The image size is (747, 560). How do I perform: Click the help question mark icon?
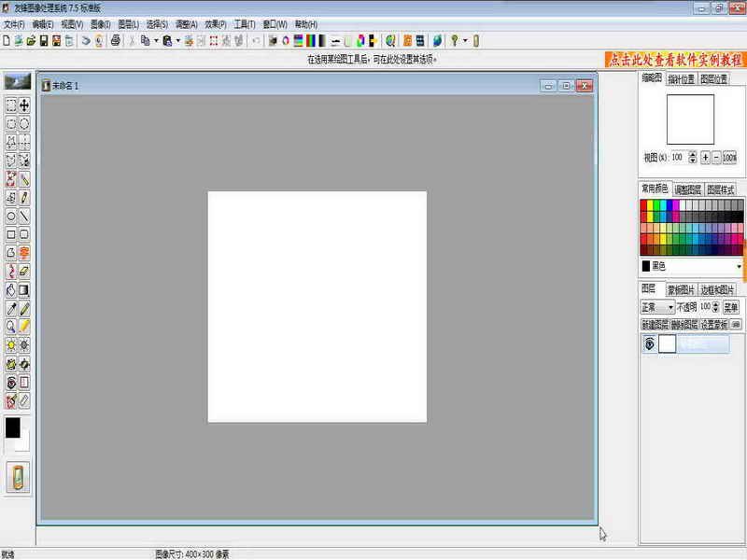click(455, 41)
